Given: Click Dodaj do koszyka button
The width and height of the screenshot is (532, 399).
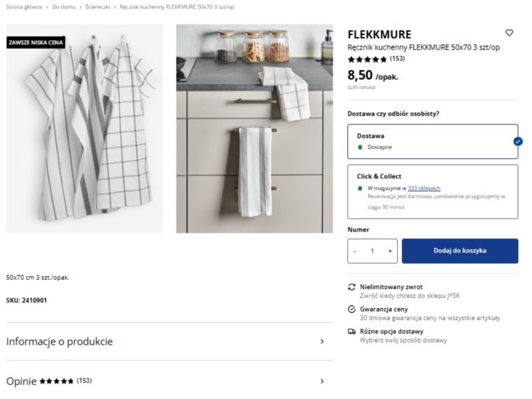Looking at the screenshot, I should [x=460, y=251].
